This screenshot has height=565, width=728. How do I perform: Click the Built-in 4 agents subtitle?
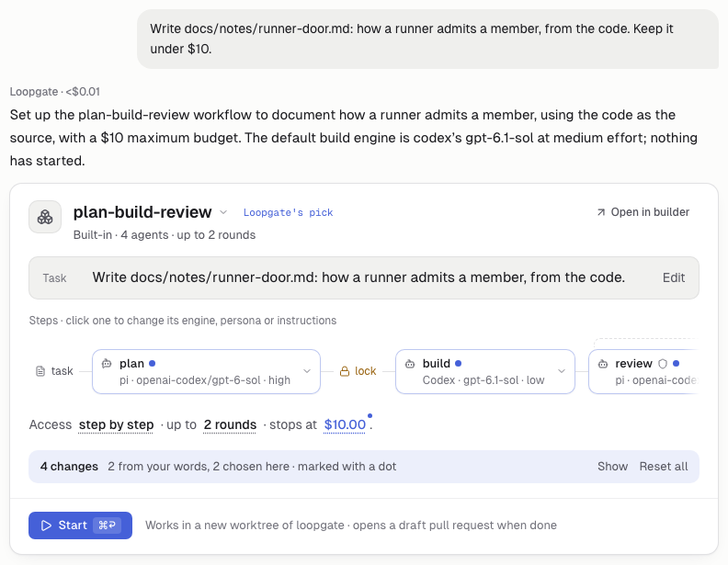tap(165, 235)
